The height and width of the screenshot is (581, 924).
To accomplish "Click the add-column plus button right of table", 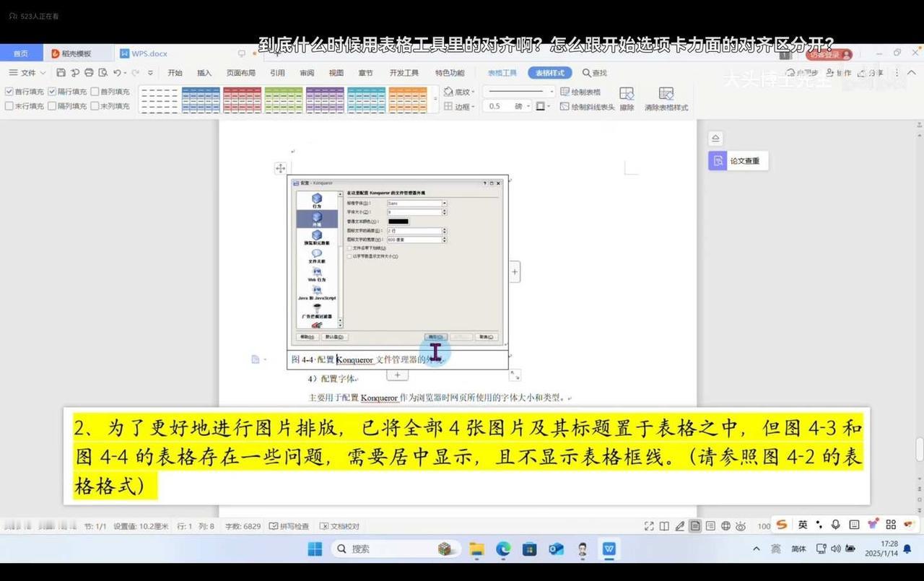I will 515,272.
